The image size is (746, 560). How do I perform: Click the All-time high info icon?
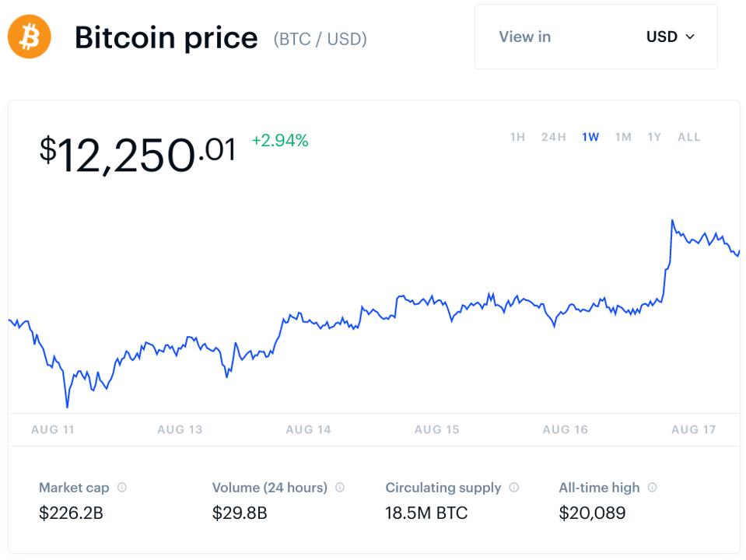point(653,487)
